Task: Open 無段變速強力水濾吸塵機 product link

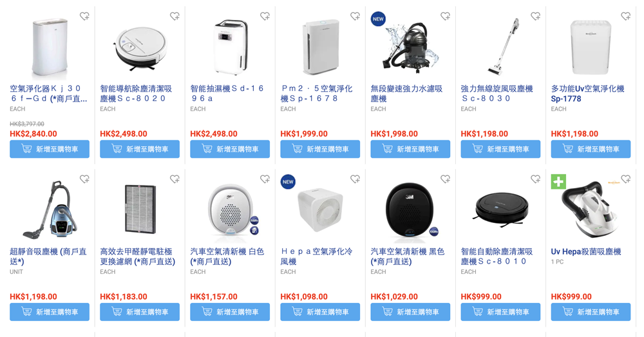Action: (x=406, y=93)
